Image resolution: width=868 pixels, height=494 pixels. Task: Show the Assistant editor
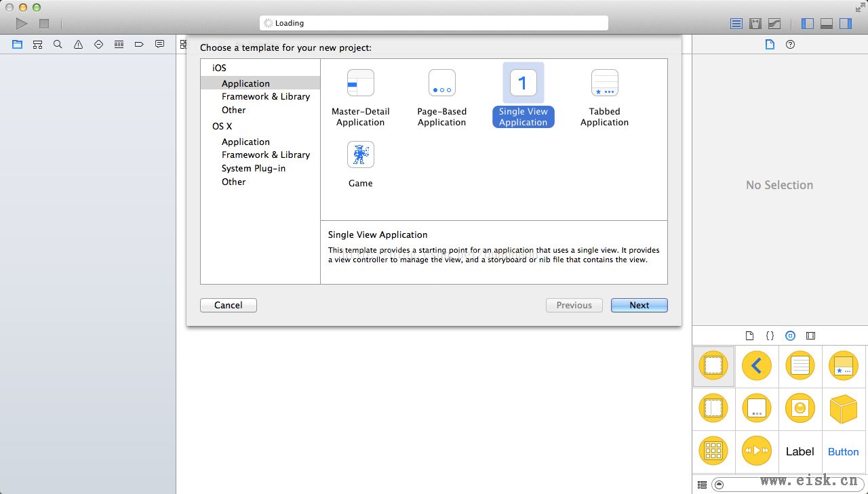pyautogui.click(x=755, y=24)
